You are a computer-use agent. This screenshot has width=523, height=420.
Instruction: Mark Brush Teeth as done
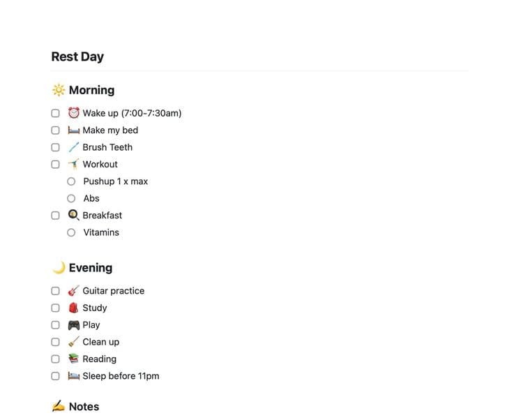click(x=55, y=147)
